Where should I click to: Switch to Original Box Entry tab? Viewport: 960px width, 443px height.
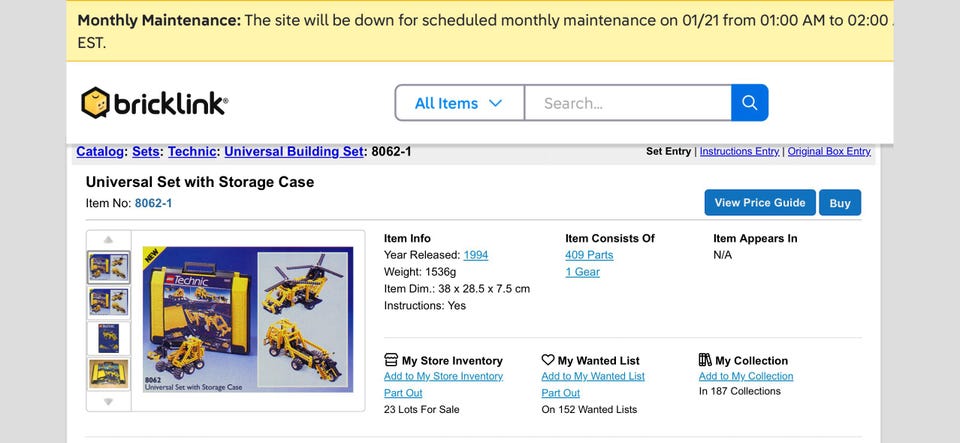(x=829, y=152)
